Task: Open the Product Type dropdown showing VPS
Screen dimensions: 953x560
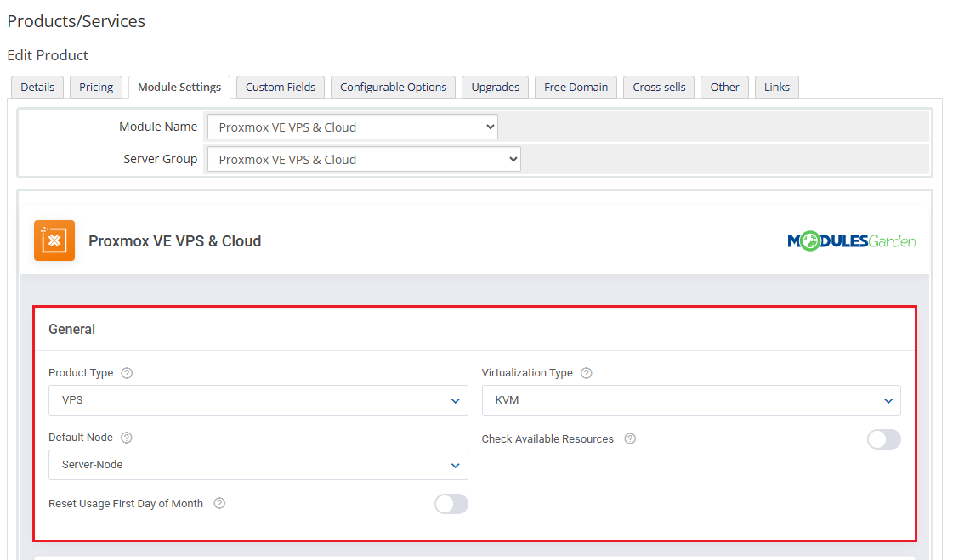Action: point(258,400)
